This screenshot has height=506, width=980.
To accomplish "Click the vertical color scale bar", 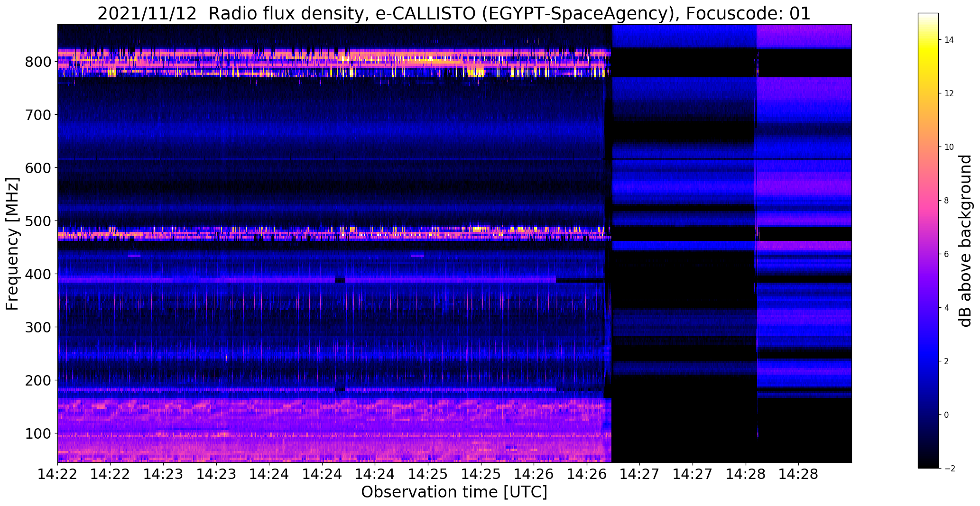I will click(x=928, y=241).
